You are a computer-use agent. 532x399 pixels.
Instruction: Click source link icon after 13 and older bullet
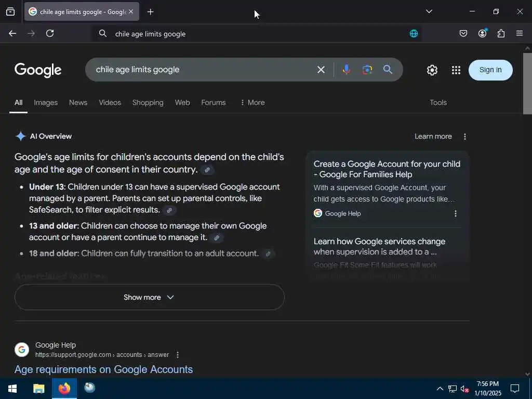[x=217, y=238]
